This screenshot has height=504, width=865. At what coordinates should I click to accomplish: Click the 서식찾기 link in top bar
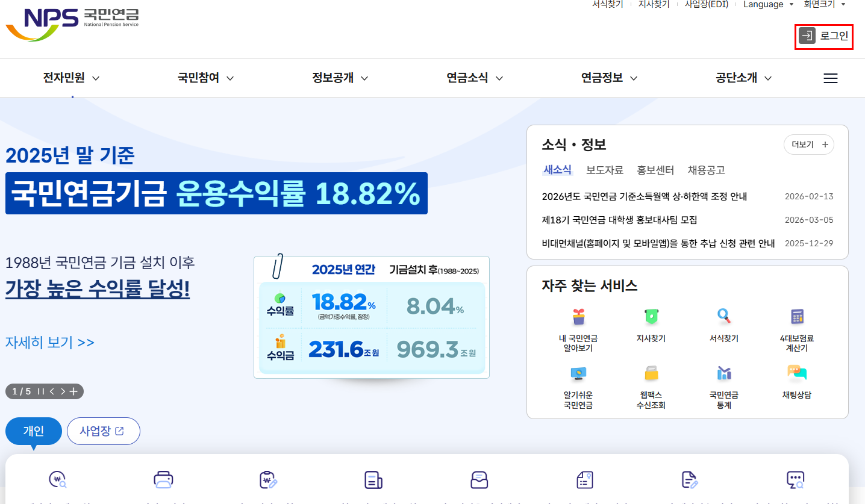point(608,4)
